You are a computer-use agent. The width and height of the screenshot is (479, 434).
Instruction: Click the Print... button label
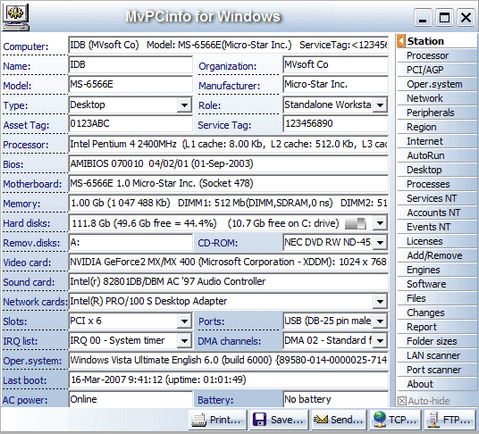(x=225, y=420)
